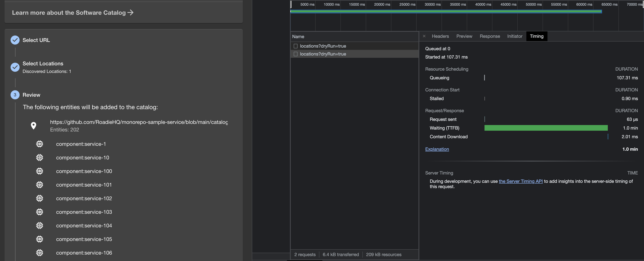Click the component icon for service-102
The width and height of the screenshot is (644, 261).
[40, 198]
